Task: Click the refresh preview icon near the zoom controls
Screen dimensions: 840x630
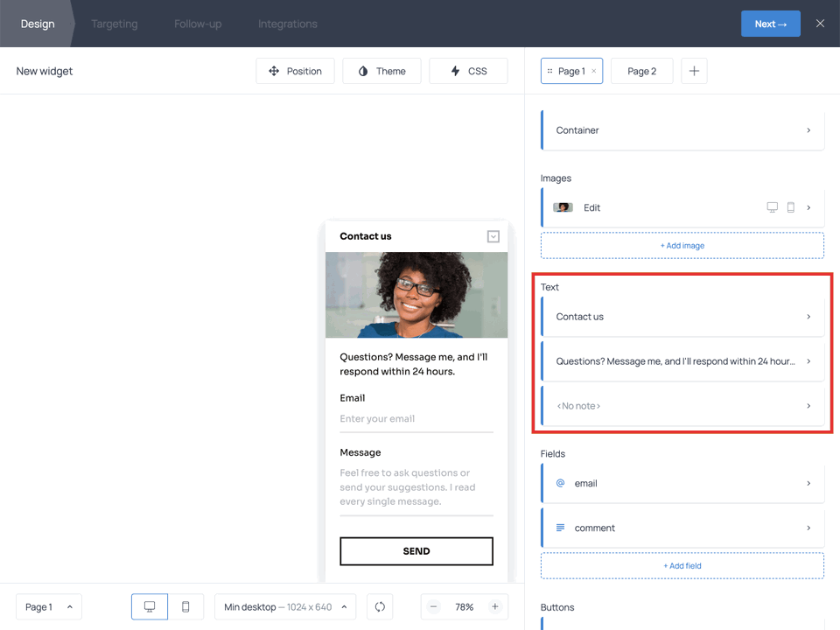Action: (380, 606)
